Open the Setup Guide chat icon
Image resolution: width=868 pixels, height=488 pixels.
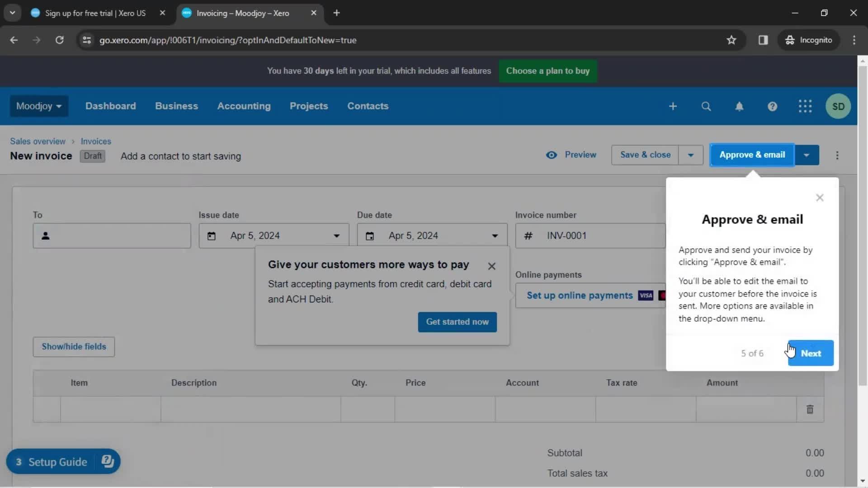[108, 461]
